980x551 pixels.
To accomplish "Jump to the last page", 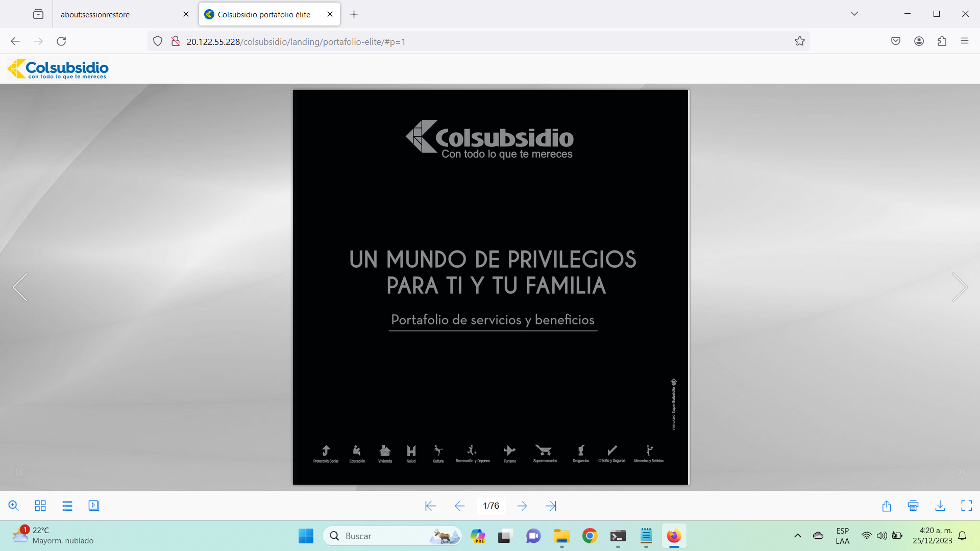I will pos(551,506).
